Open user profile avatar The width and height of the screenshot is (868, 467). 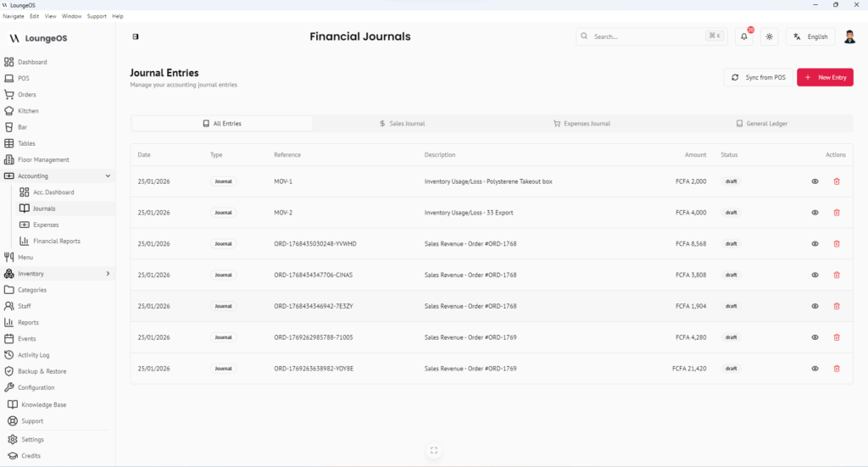[849, 36]
